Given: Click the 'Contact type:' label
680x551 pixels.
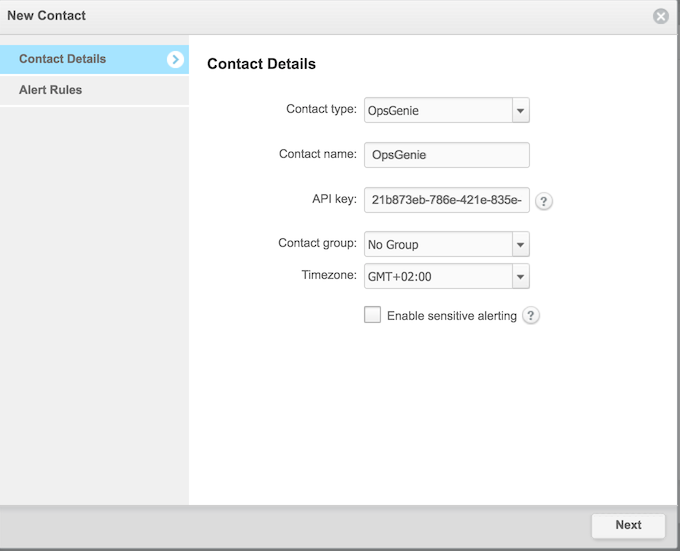Looking at the screenshot, I should pyautogui.click(x=321, y=109).
